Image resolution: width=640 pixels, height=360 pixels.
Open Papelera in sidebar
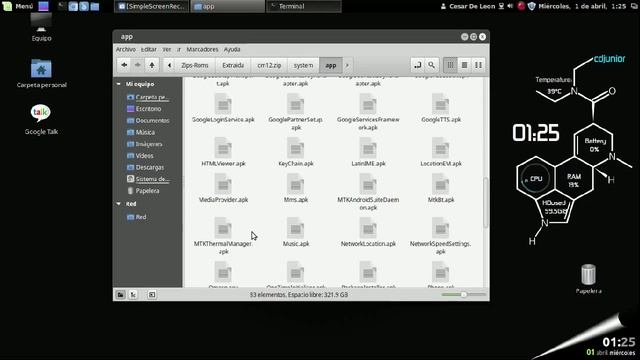click(143, 191)
